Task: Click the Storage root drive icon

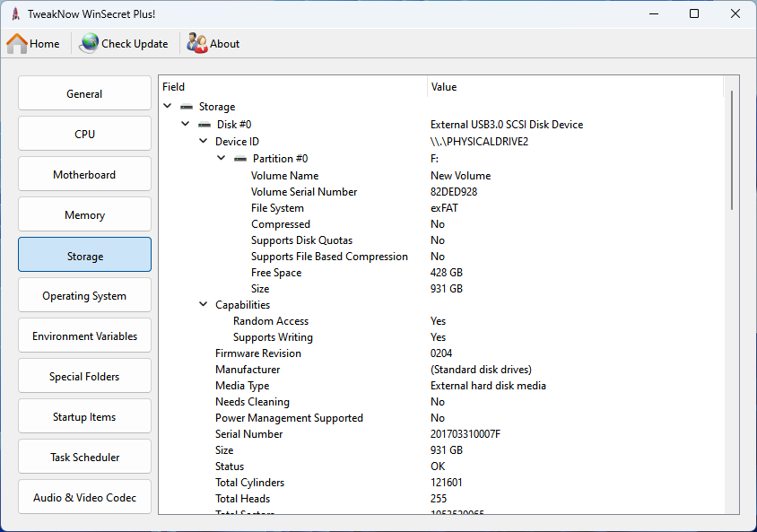Action: pyautogui.click(x=187, y=107)
